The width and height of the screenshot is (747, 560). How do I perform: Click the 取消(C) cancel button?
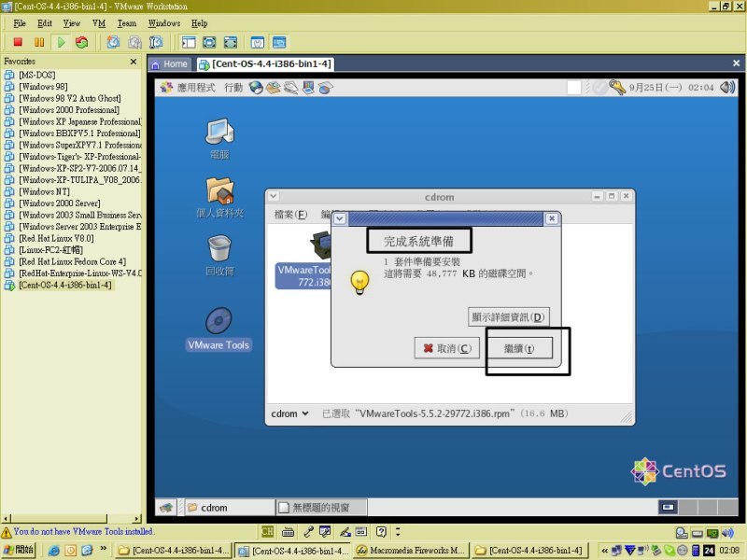pyautogui.click(x=447, y=348)
